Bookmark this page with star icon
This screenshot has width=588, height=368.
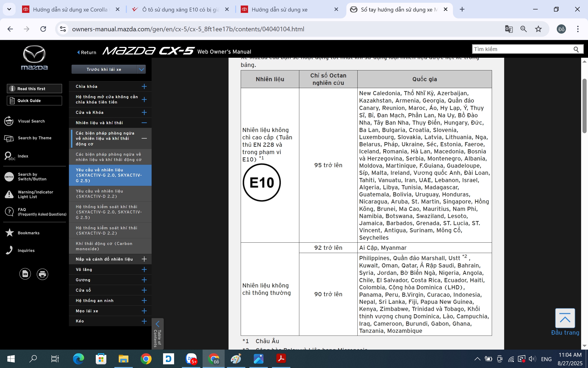pyautogui.click(x=538, y=29)
